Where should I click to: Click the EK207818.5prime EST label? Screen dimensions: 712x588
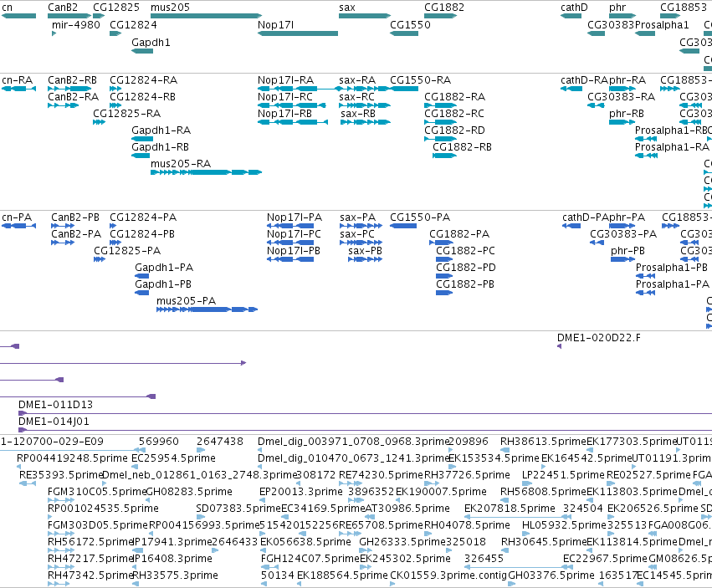tap(510, 508)
